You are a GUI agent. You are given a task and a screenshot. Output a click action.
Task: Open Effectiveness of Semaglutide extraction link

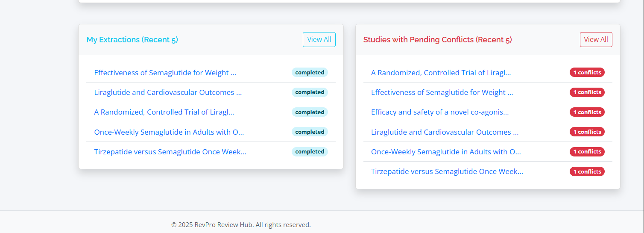pyautogui.click(x=165, y=73)
